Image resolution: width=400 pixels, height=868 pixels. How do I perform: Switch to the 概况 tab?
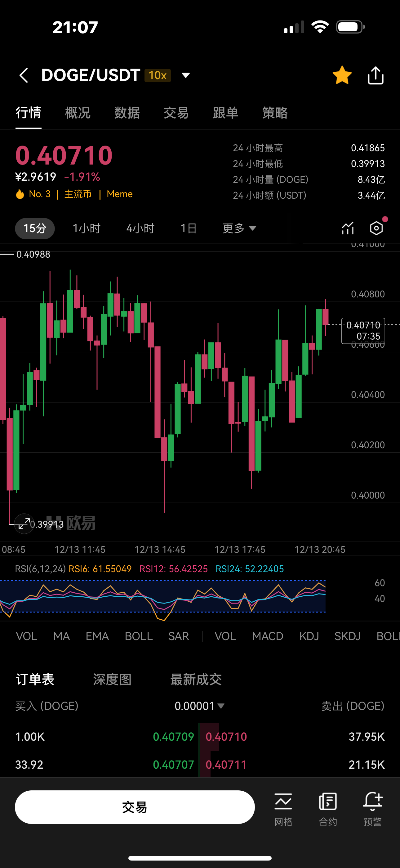tap(78, 113)
